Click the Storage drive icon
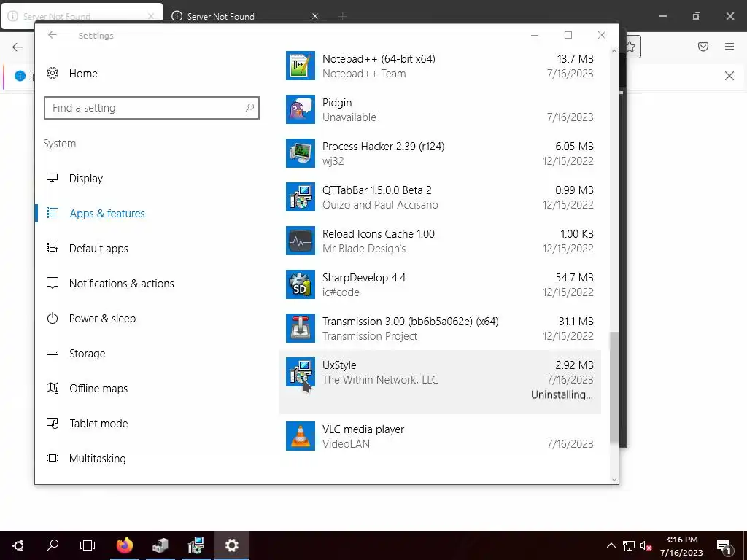The height and width of the screenshot is (560, 747). coord(53,354)
